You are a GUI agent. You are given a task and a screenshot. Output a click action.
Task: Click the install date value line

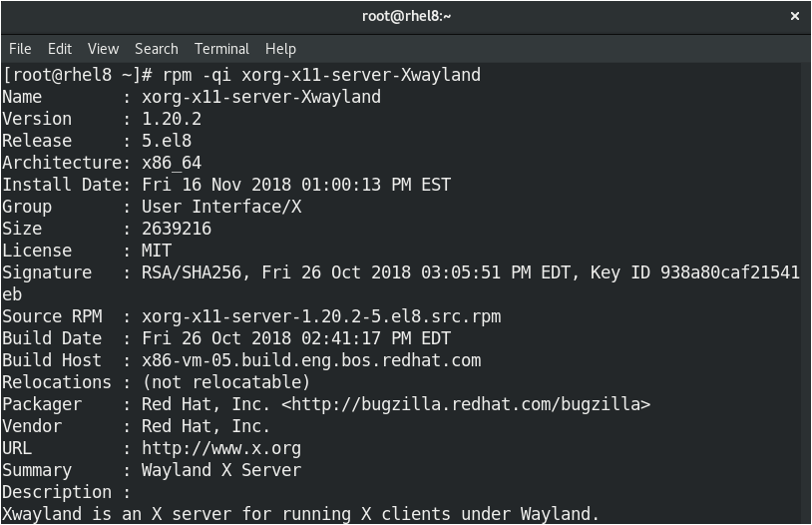296,185
